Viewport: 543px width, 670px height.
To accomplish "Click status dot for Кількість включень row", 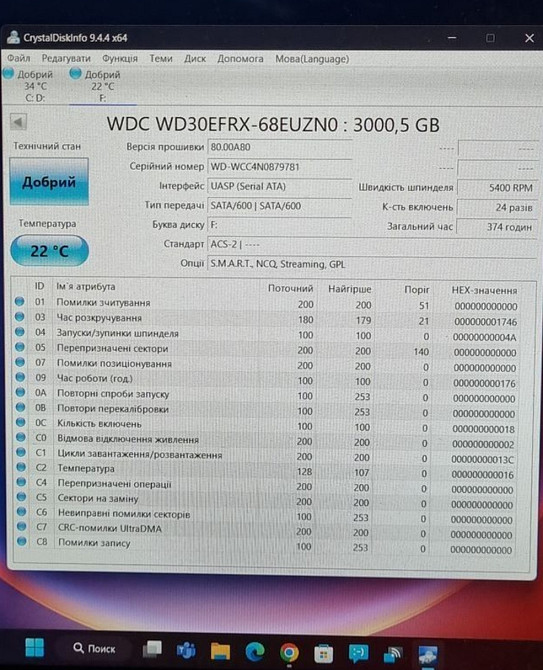I will pos(21,422).
